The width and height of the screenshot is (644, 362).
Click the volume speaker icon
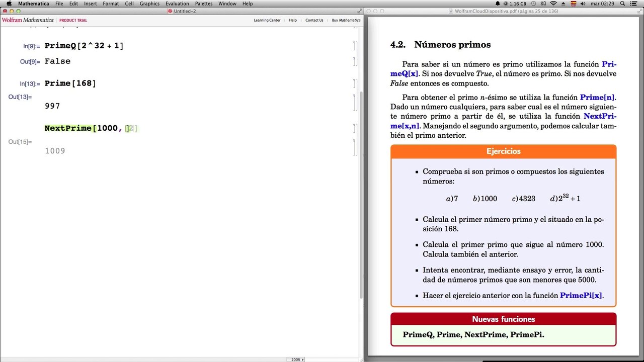coord(583,4)
